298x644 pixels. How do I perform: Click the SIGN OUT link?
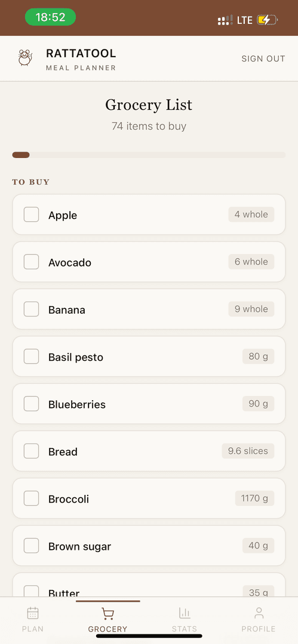tap(263, 58)
